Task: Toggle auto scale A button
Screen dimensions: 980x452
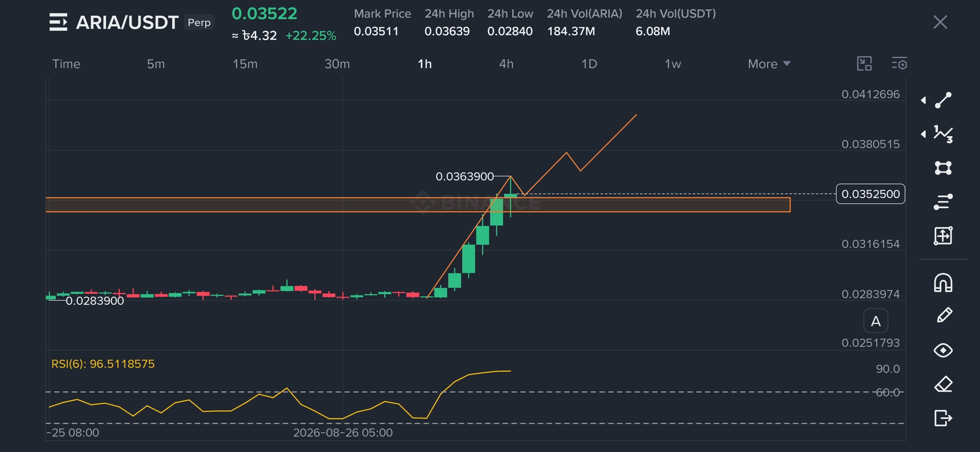Action: (876, 321)
